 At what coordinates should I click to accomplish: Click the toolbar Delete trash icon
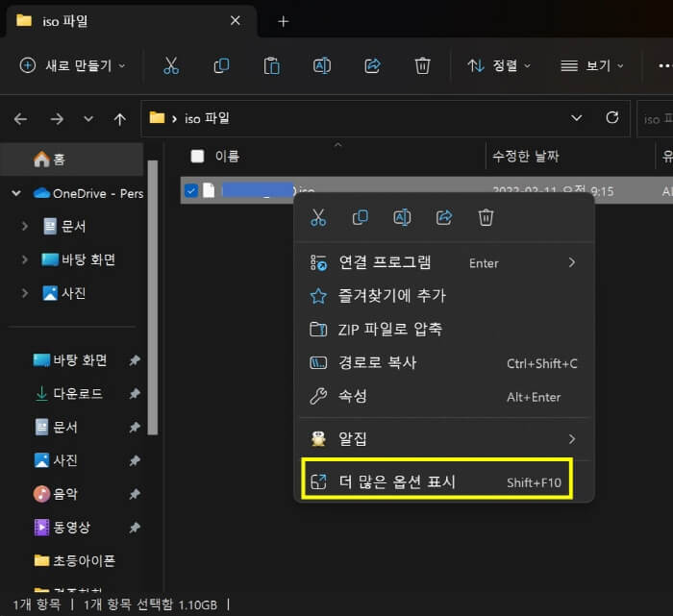pyautogui.click(x=422, y=65)
